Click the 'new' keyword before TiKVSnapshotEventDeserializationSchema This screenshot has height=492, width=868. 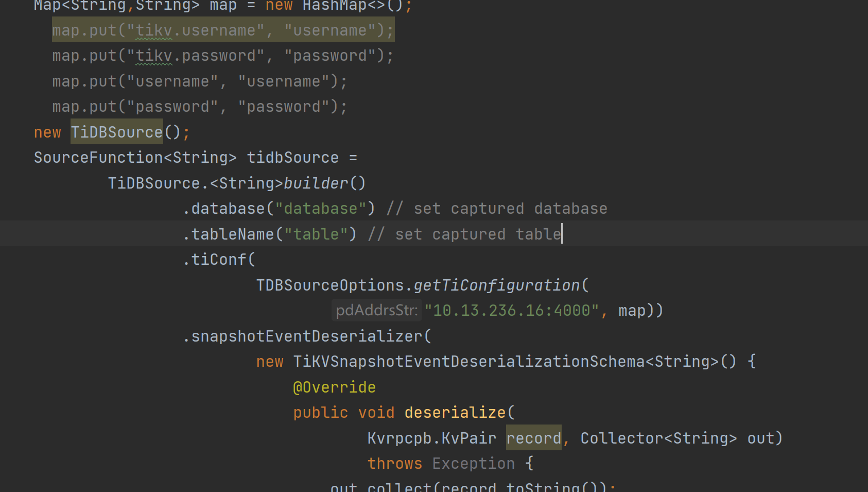click(x=270, y=361)
